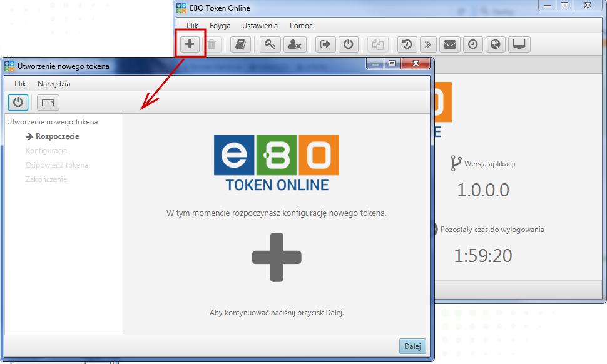
Task: Select the Zakończenie step
Action: click(x=46, y=179)
